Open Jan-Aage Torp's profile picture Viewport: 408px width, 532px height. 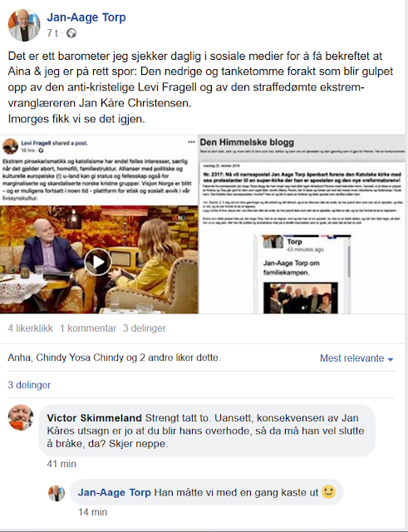point(24,26)
